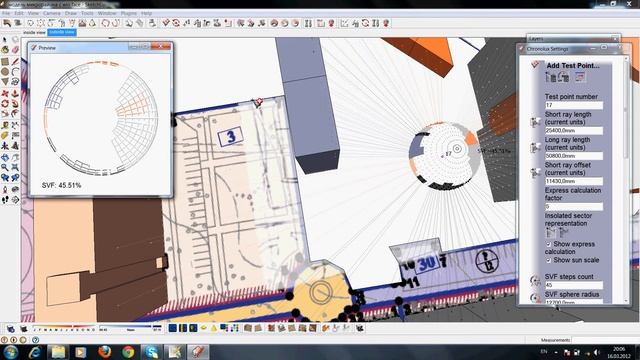Select second Insolated sector representation icon
The image size is (640, 360).
coord(564,233)
